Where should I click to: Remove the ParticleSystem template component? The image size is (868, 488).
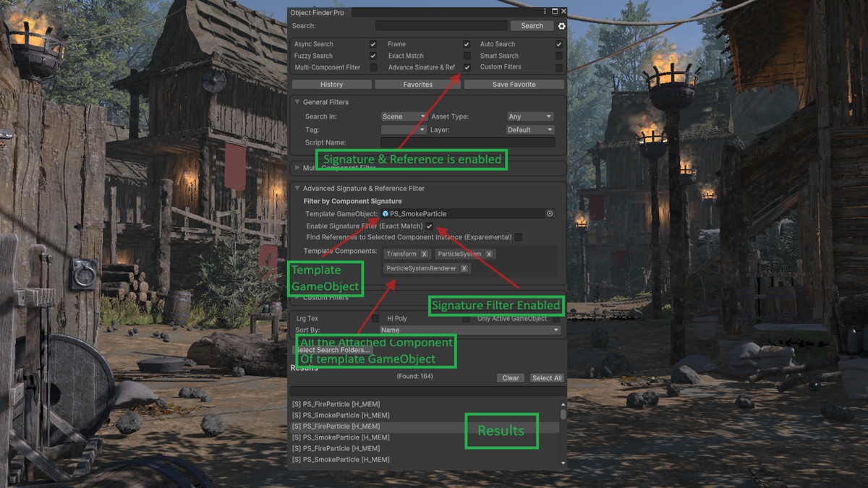click(x=488, y=254)
